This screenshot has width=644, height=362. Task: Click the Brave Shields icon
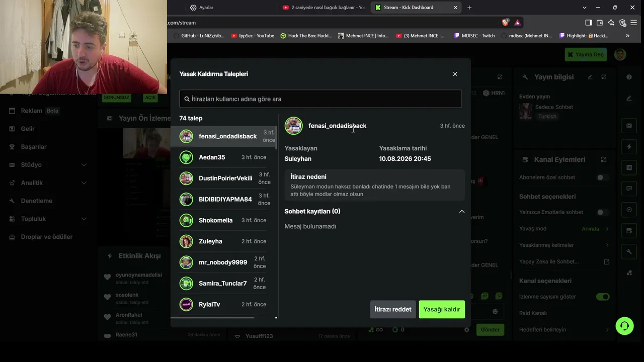pyautogui.click(x=506, y=23)
